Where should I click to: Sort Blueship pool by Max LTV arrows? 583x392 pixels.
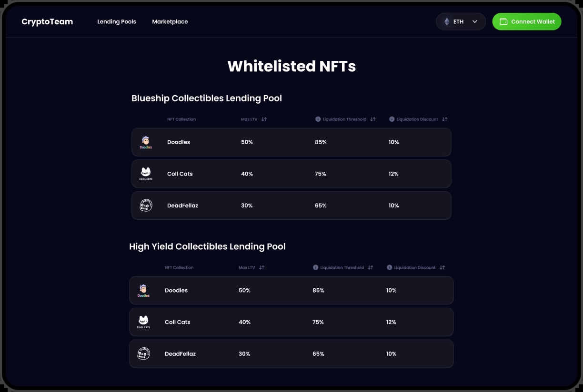264,119
